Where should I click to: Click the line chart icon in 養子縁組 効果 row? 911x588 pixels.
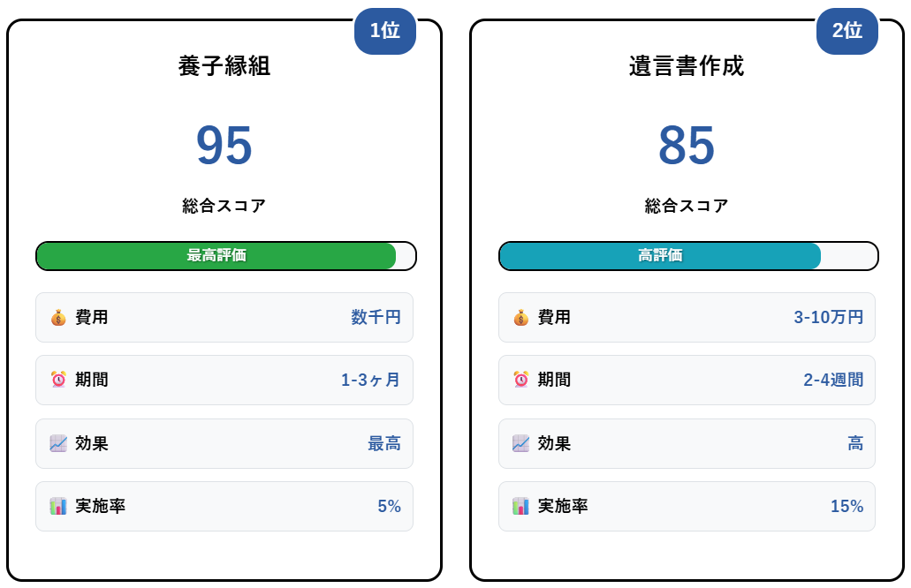pyautogui.click(x=58, y=443)
